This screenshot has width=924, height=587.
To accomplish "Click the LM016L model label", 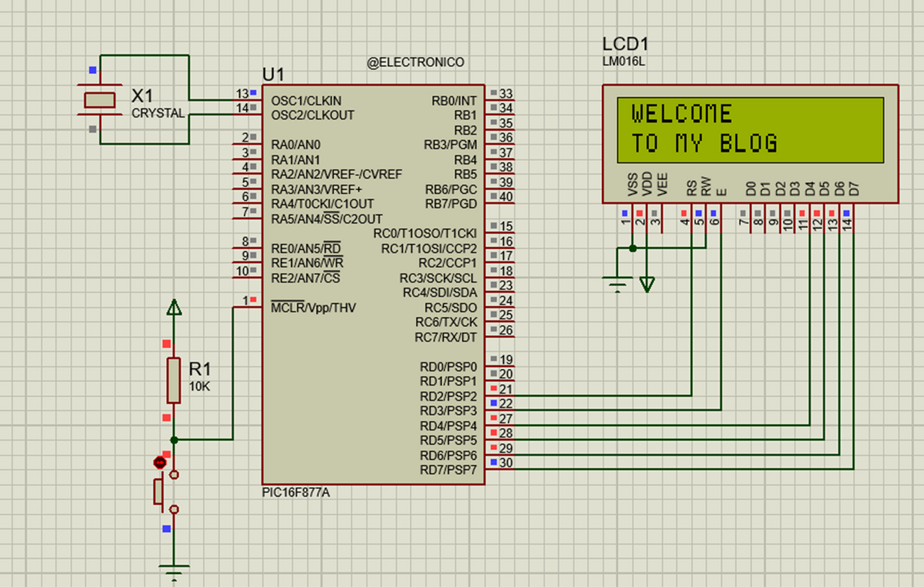I will click(x=624, y=61).
